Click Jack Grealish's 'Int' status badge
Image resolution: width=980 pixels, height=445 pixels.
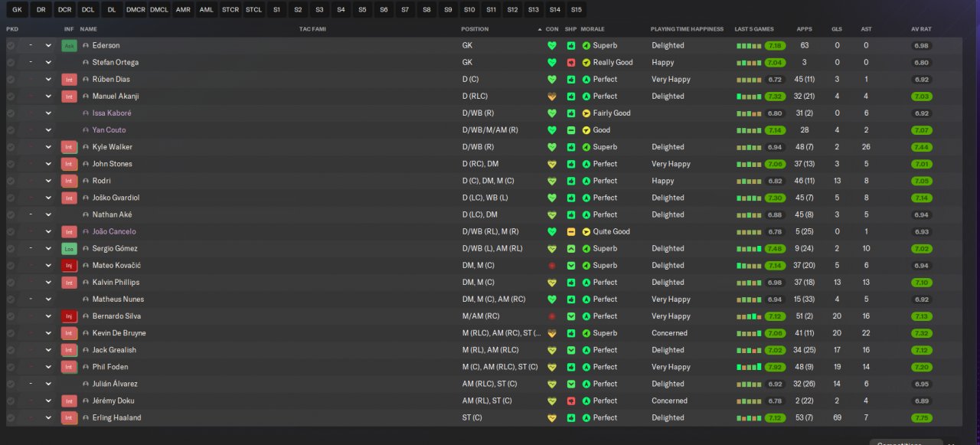[x=69, y=350]
